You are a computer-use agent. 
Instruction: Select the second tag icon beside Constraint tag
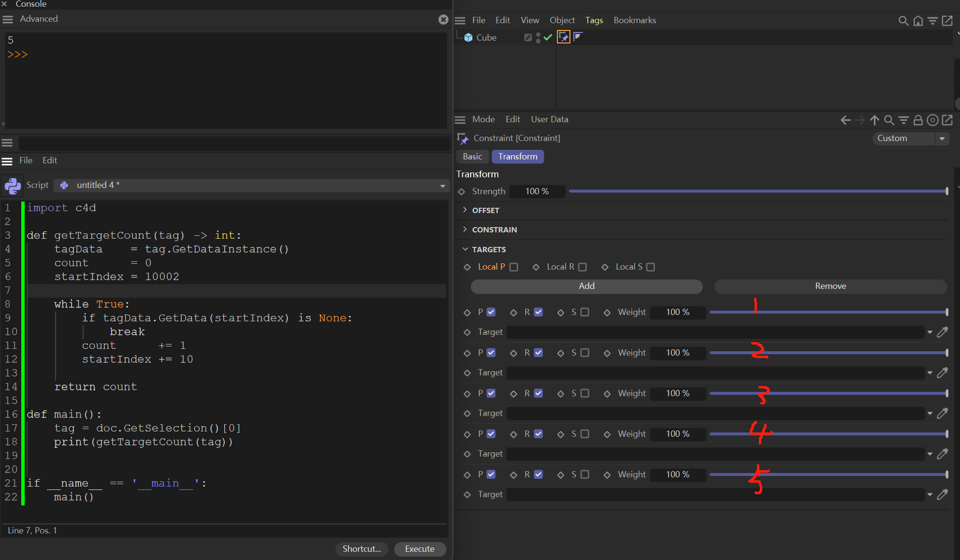point(578,37)
